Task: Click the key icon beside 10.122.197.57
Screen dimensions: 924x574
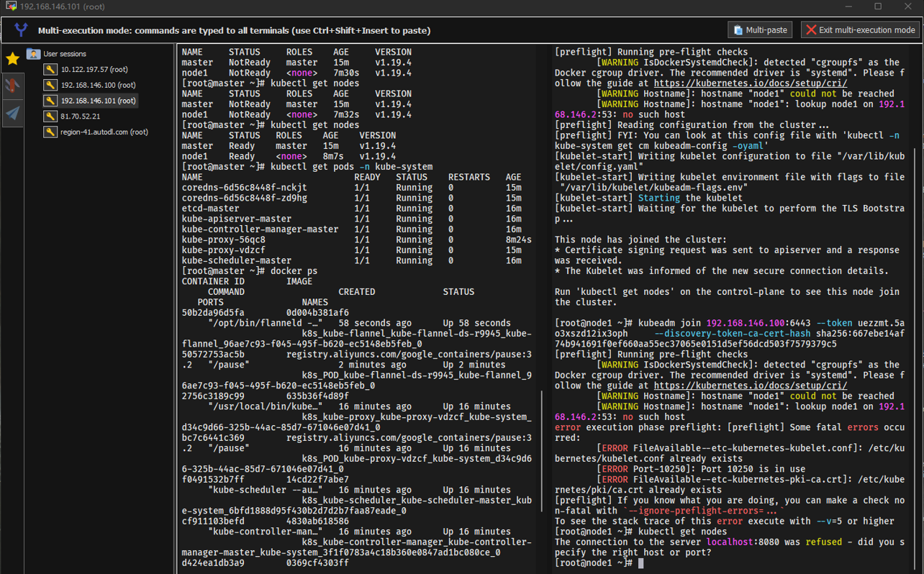Action: 50,70
